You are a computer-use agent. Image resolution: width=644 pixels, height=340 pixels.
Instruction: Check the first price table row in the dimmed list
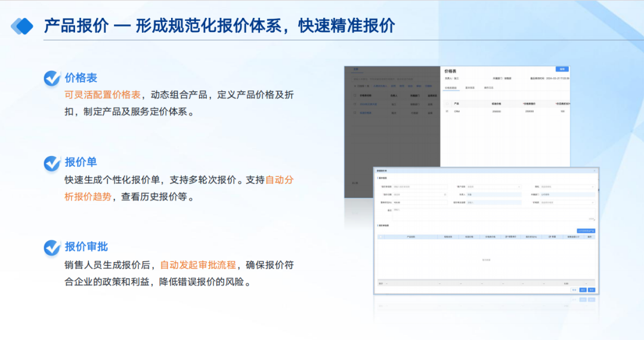(x=355, y=104)
